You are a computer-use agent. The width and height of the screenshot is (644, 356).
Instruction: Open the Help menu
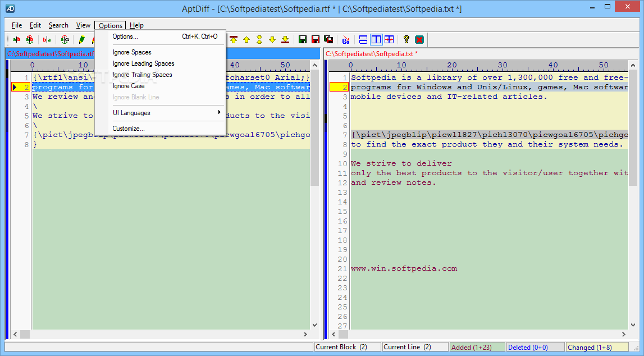[x=137, y=25]
